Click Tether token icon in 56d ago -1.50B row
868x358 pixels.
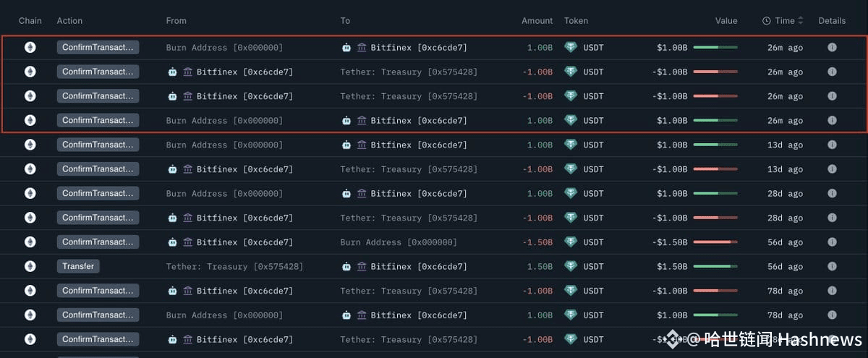pos(571,242)
